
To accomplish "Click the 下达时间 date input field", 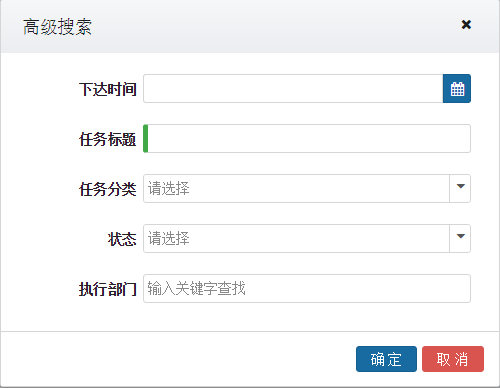I will pos(293,89).
